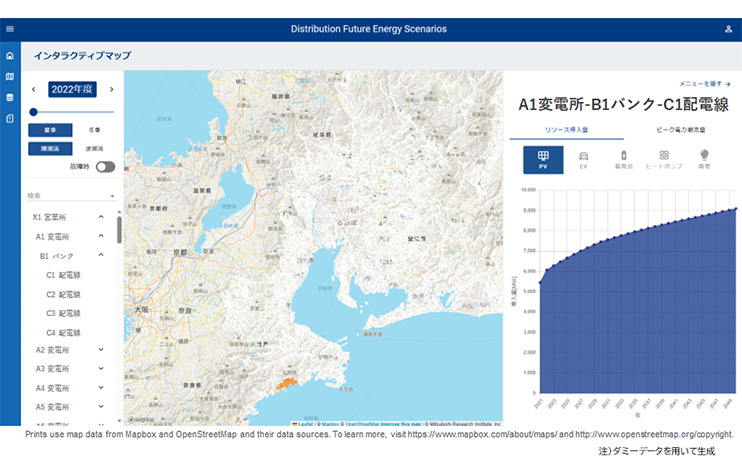Go to home via sidebar house icon

tap(10, 56)
